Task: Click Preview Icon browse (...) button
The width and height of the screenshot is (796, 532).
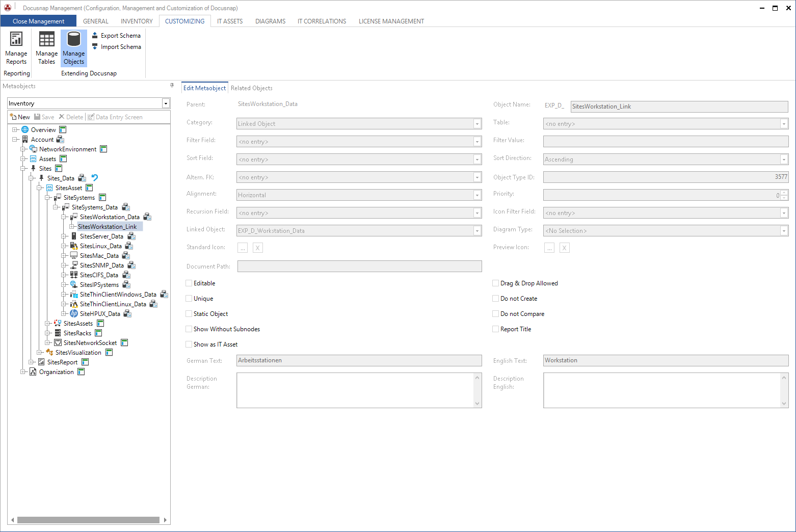Action: click(549, 248)
